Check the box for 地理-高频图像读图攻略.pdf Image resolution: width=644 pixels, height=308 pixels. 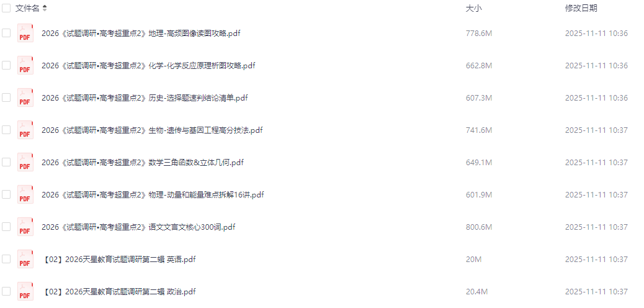[6, 34]
